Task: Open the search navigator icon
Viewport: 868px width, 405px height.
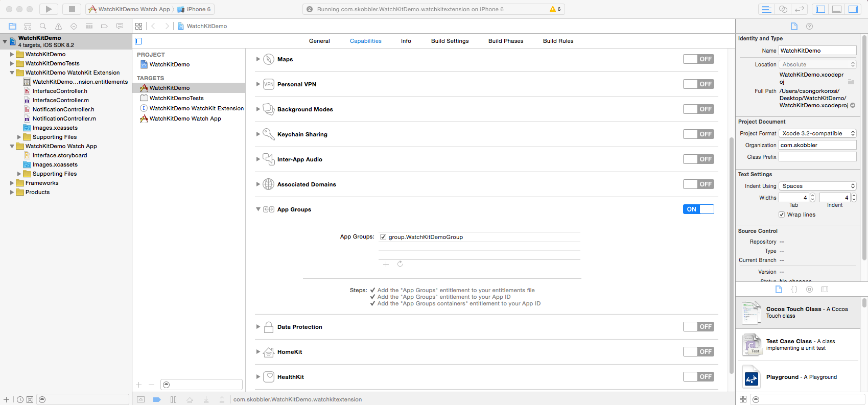Action: pos(43,26)
